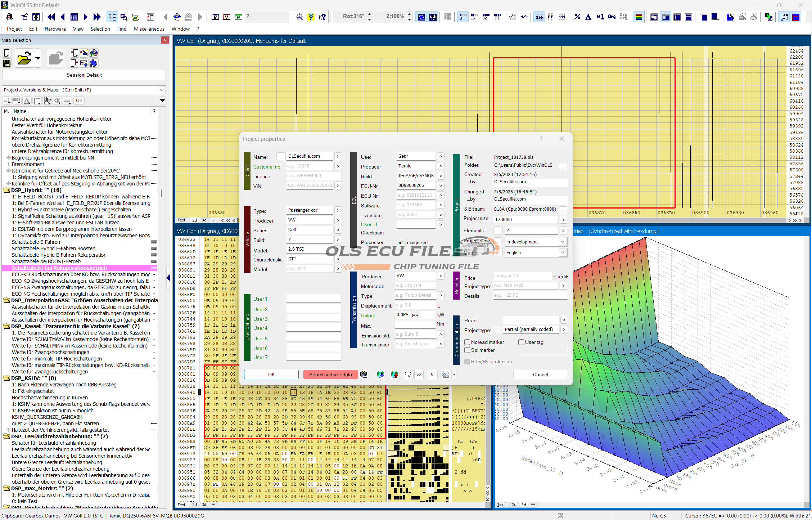Screen dimensions: 812x520
Task: Enable the Noread marker checkbox
Action: (x=467, y=342)
